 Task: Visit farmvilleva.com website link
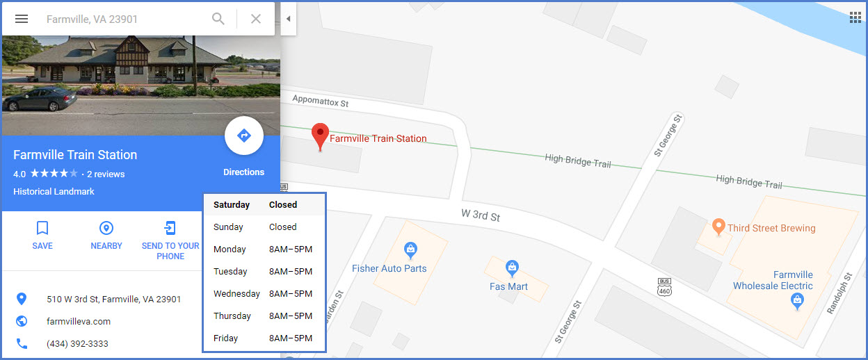tap(79, 321)
